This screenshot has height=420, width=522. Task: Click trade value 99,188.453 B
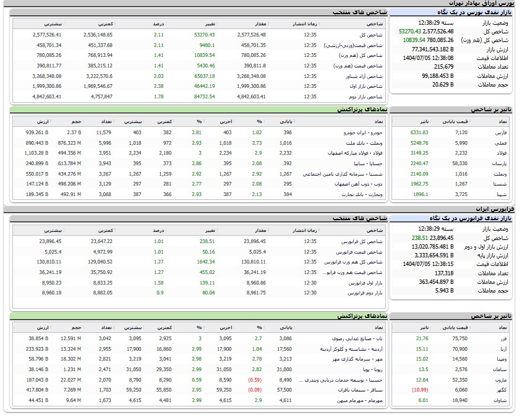tap(438, 76)
